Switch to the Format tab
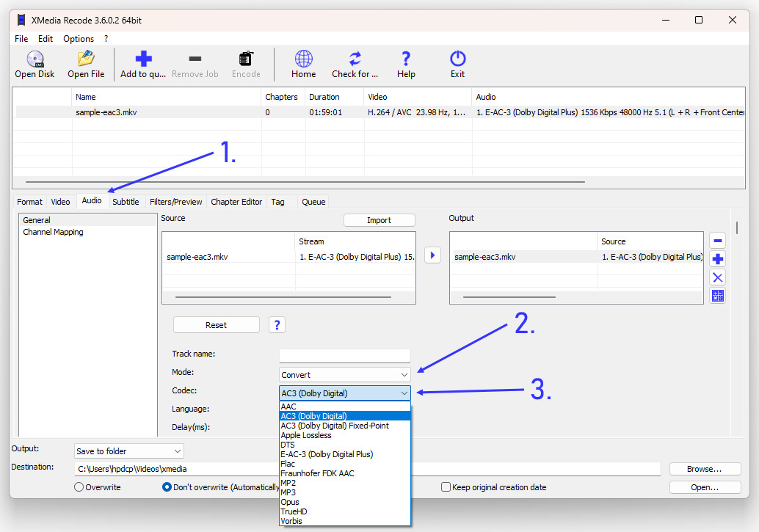The image size is (759, 532). pos(29,202)
